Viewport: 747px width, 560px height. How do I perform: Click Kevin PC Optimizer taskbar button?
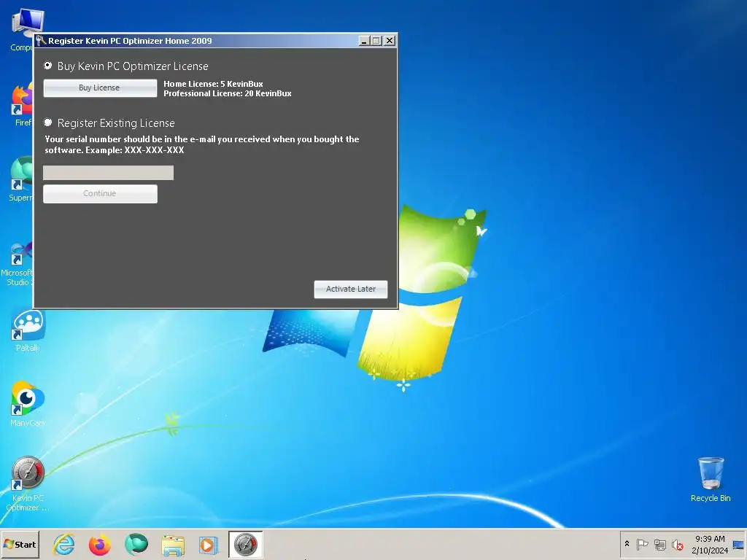coord(245,544)
